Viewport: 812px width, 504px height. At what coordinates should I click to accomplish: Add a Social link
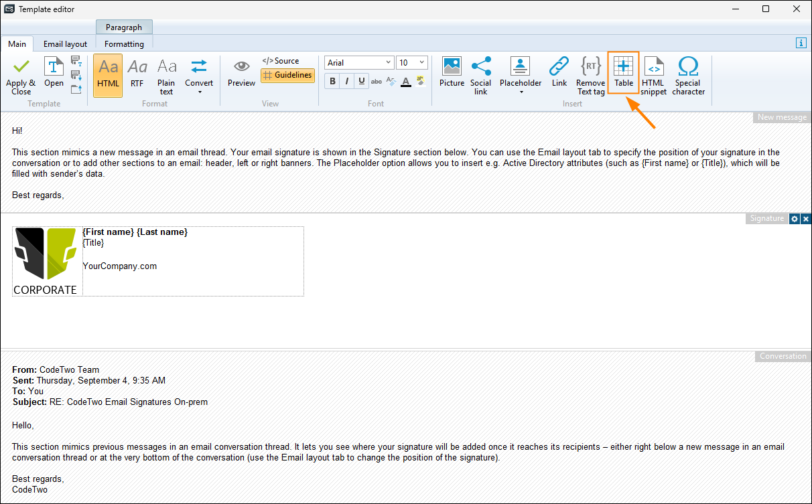point(480,74)
